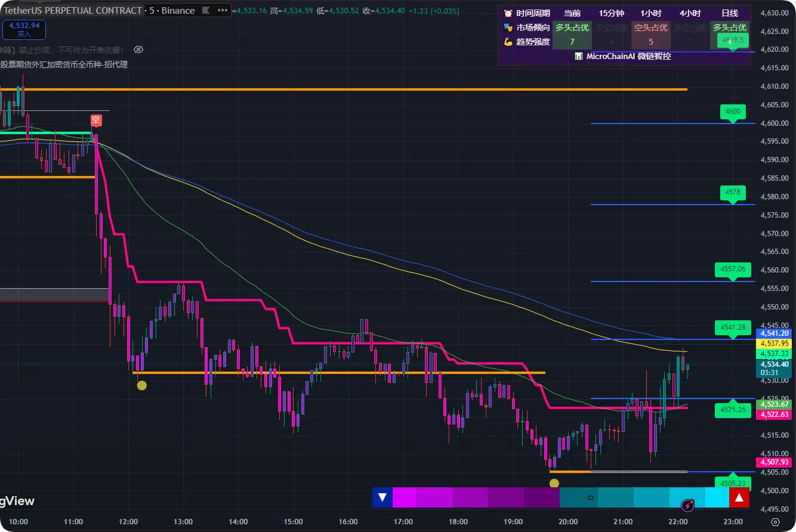Click the bar chart icon beside MicroChainAI
This screenshot has height=532, width=796.
coord(578,56)
